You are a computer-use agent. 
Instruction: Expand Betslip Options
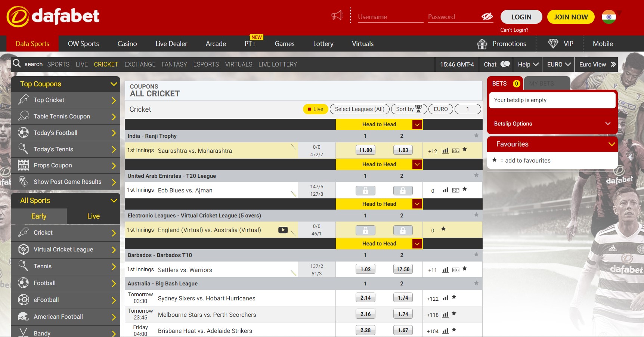552,124
